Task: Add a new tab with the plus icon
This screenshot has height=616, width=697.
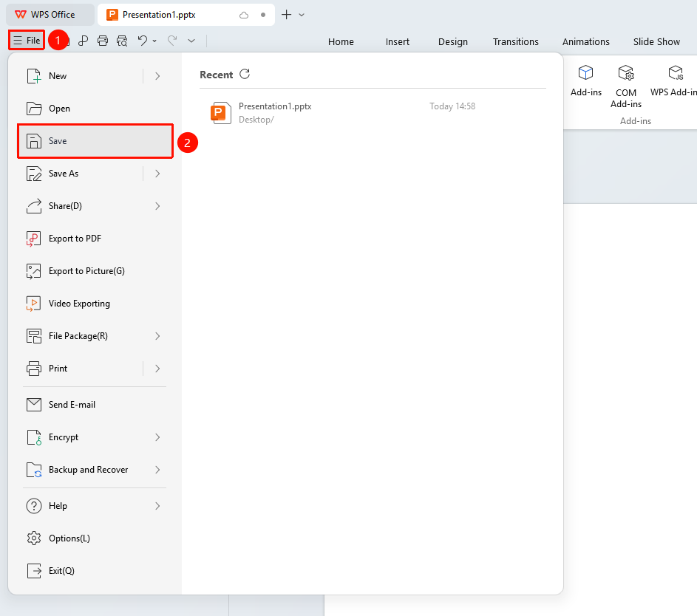Action: 287,15
